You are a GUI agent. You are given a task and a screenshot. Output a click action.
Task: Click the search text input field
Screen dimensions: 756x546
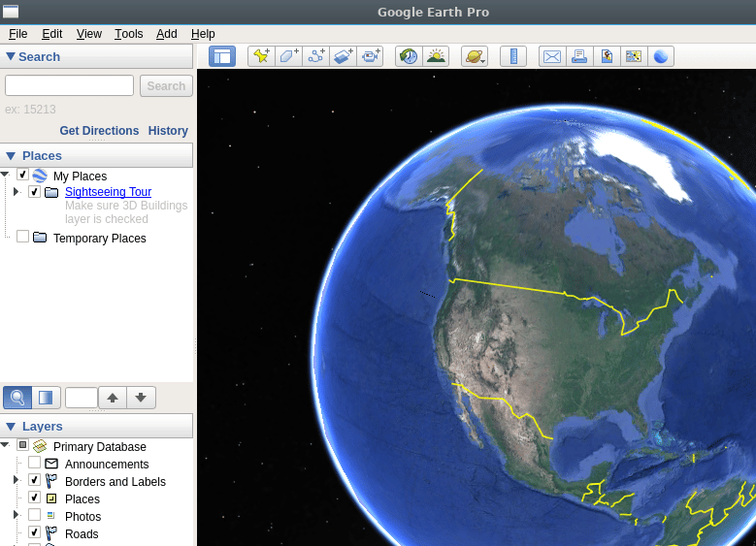pos(70,85)
